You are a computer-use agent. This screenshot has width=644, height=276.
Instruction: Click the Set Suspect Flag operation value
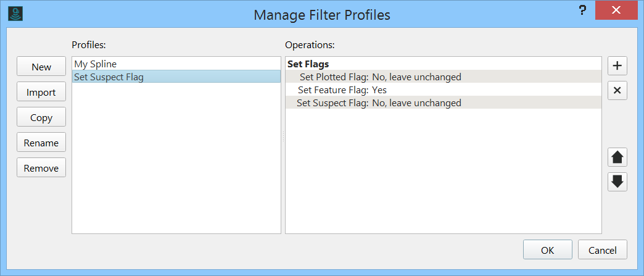416,103
